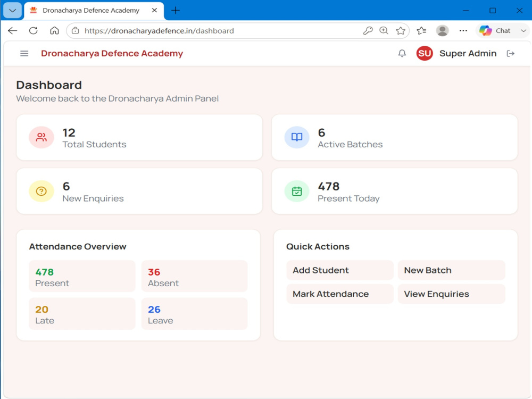The height and width of the screenshot is (399, 532).
Task: Click the Dashboard page heading
Action: tap(49, 85)
